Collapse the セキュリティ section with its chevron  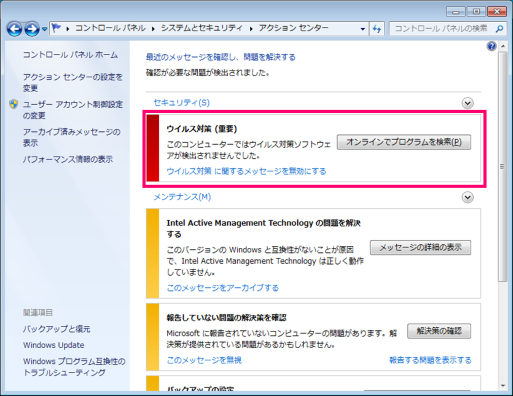[x=468, y=103]
